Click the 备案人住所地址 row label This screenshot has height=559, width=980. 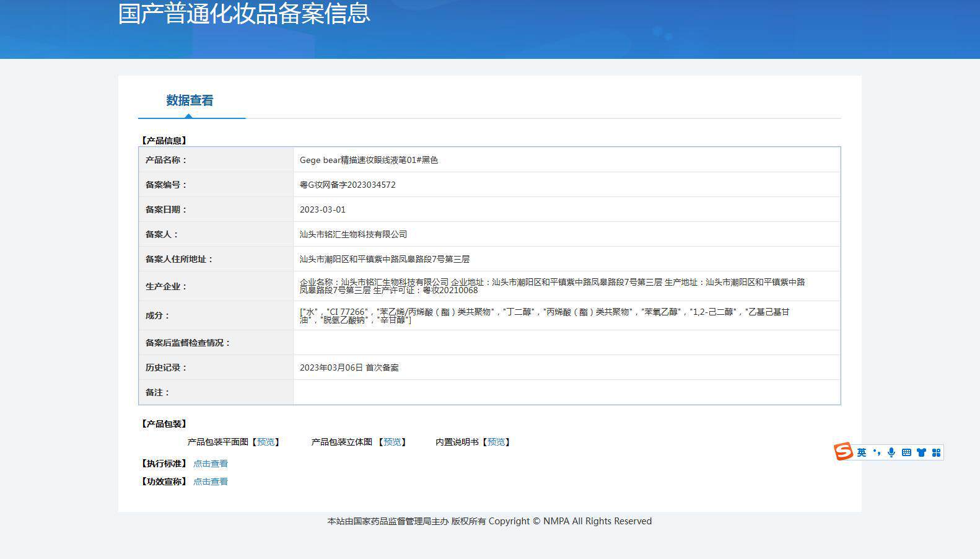coord(179,259)
